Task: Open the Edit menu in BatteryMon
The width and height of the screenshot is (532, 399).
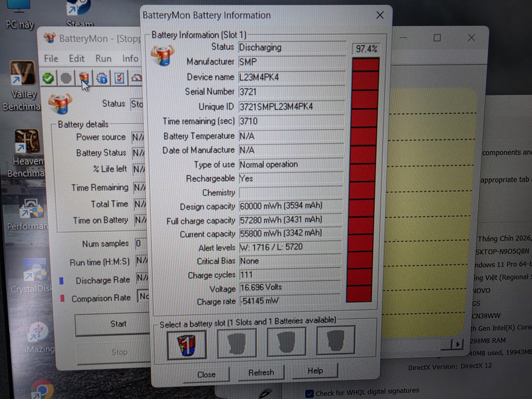Action: pyautogui.click(x=77, y=58)
